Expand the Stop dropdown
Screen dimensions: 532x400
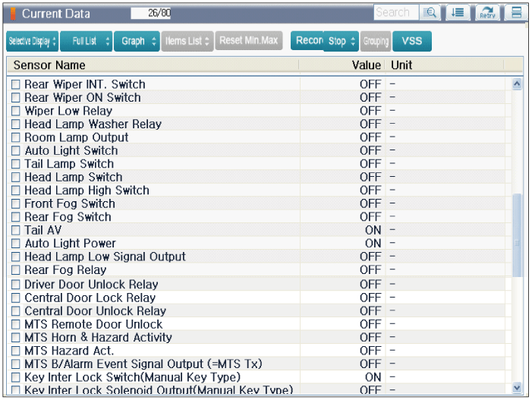point(341,41)
